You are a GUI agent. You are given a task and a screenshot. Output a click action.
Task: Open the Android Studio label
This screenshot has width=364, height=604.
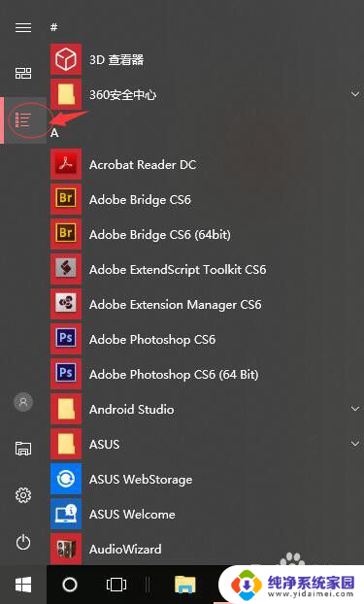(x=131, y=409)
